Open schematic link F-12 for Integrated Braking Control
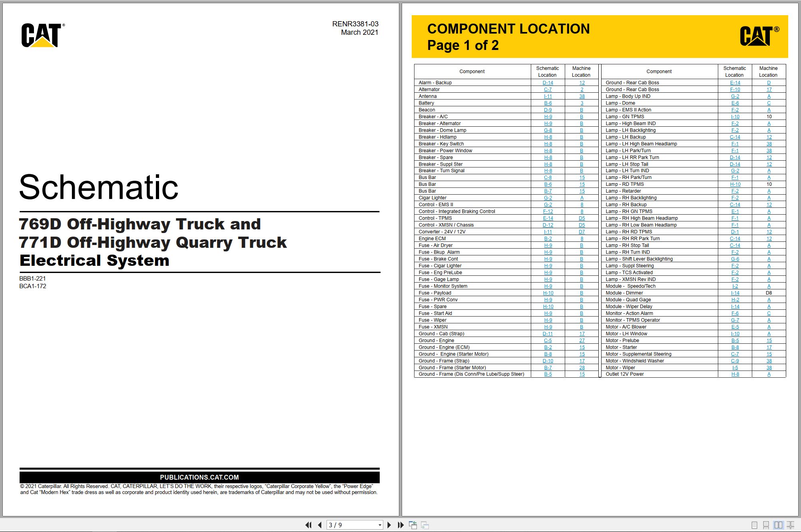801x532 pixels. (x=548, y=211)
